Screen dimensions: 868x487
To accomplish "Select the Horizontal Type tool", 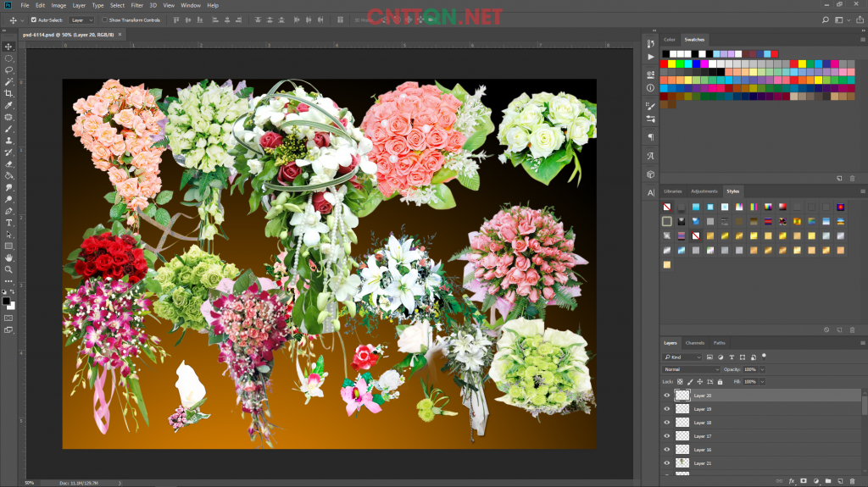I will (8, 223).
